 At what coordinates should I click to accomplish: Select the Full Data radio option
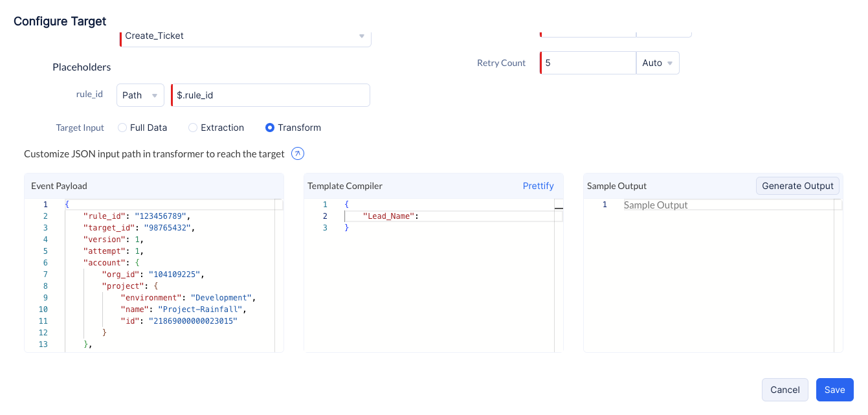[122, 128]
